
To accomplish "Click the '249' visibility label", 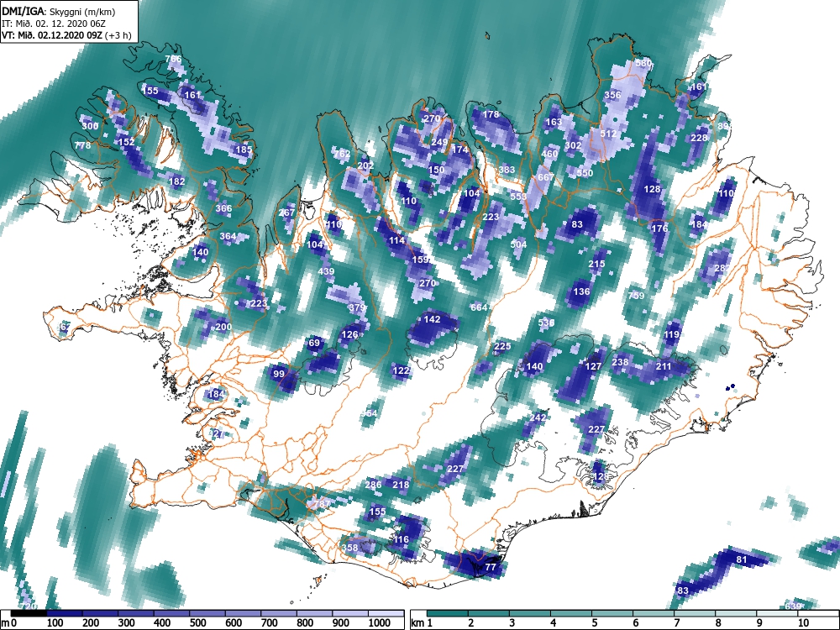I will 439,142.
